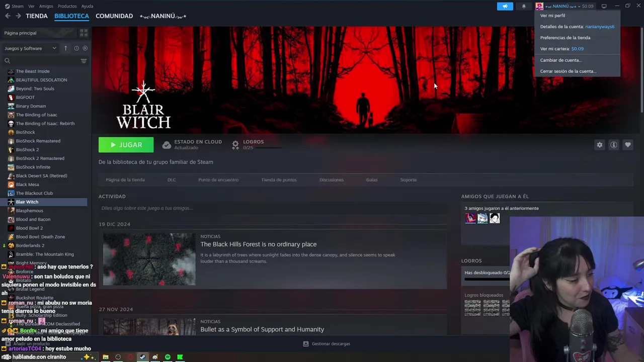Click the Blood Bowl 2 game icon
Viewport: 644px width, 362px height.
[x=11, y=228]
